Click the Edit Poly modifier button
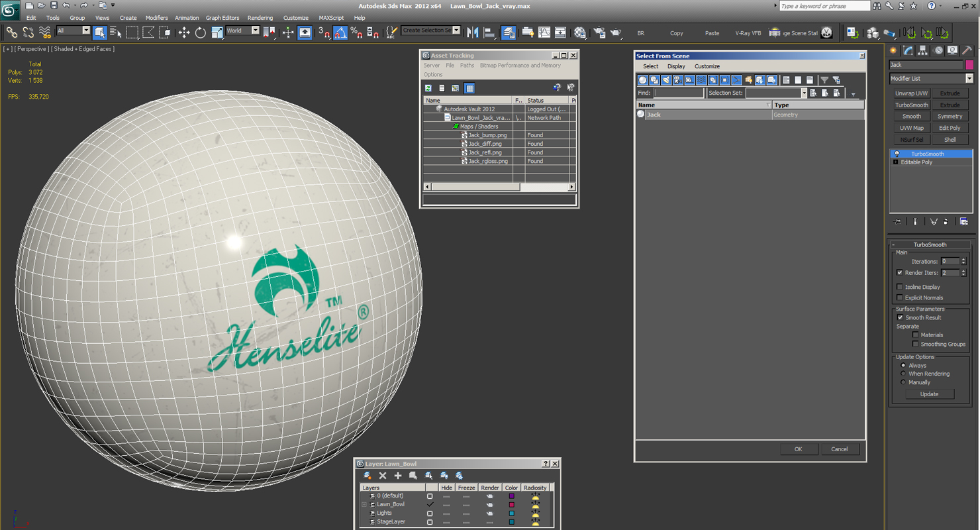 tap(950, 128)
